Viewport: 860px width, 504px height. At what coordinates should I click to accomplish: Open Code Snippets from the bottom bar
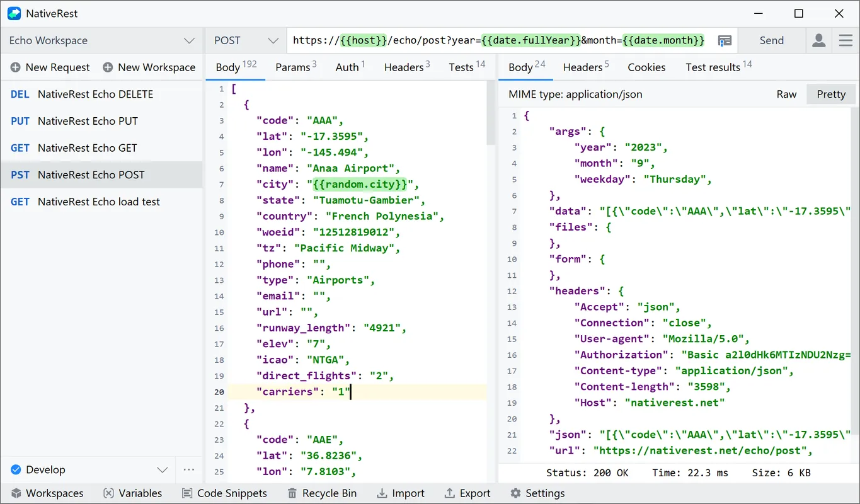(225, 493)
